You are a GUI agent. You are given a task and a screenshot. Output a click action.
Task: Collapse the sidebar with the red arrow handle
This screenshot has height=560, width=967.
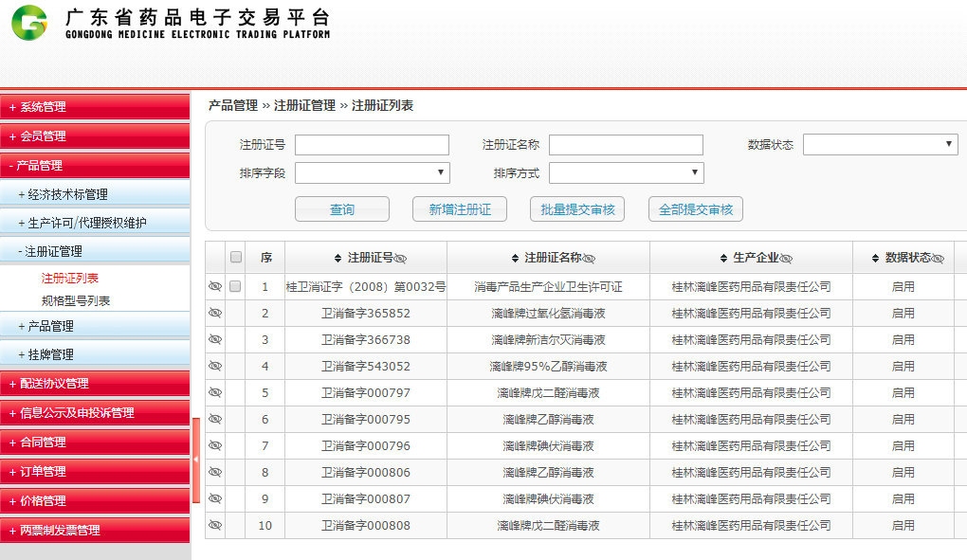click(196, 460)
